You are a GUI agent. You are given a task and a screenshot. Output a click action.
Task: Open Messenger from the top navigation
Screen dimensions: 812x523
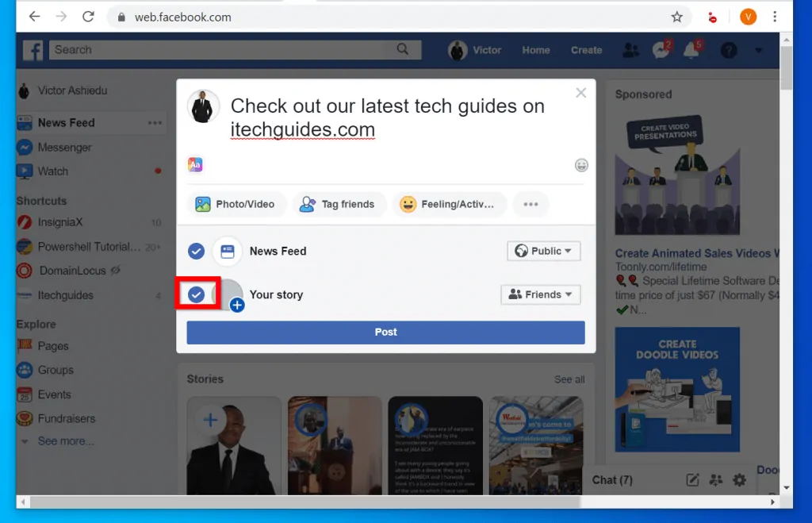[x=661, y=49]
